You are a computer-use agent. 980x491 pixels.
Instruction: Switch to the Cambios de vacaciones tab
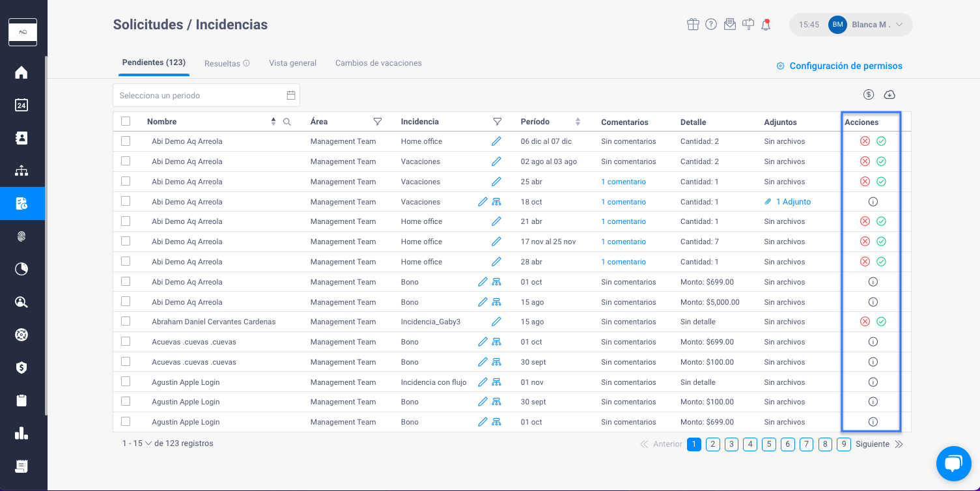click(378, 63)
